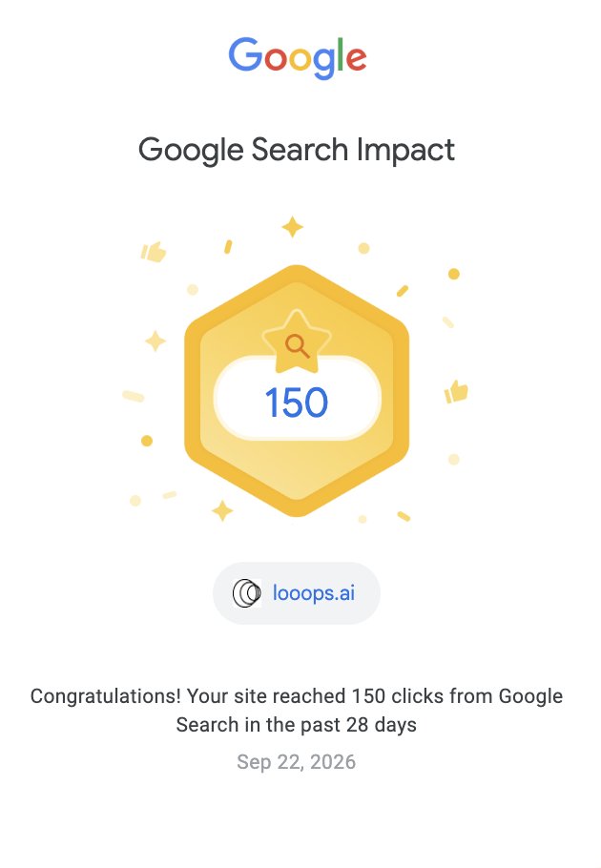The image size is (601, 868).
Task: Click the gold dot at lower left of badge
Action: [x=147, y=441]
